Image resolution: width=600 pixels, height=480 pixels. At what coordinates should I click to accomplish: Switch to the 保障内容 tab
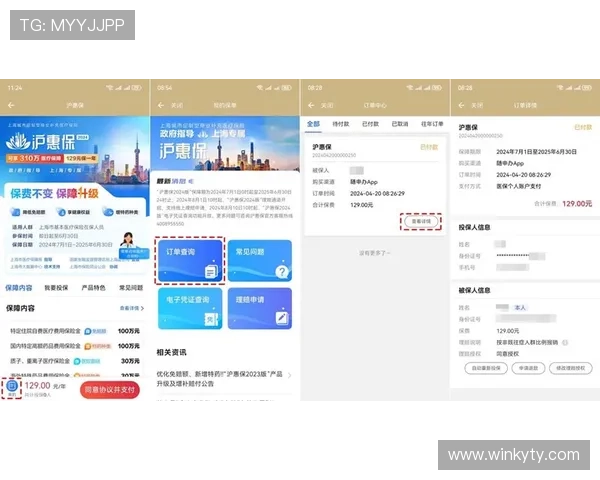click(x=19, y=288)
